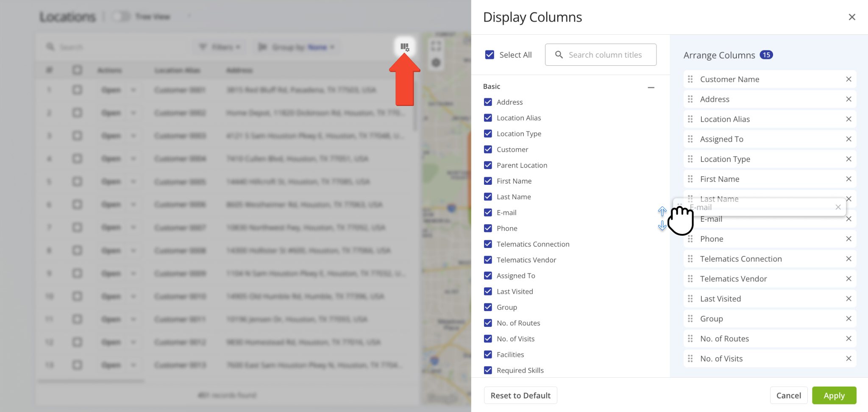Apply the column changes
This screenshot has height=412, width=868.
coord(834,395)
